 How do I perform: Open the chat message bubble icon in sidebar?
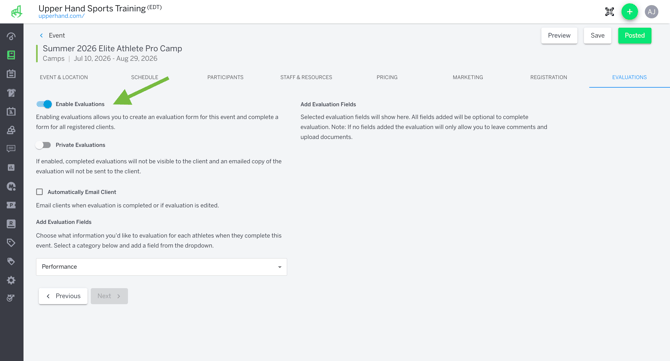[11, 149]
